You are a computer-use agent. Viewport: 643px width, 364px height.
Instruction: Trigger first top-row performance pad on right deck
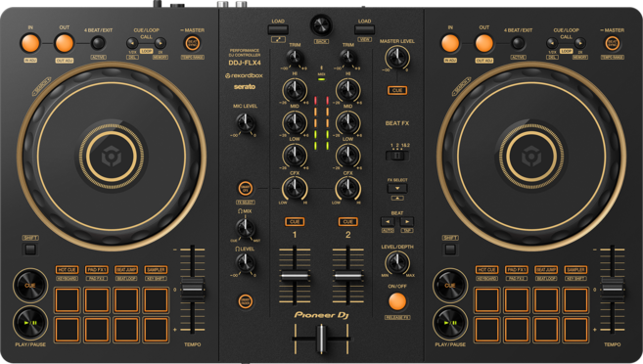click(x=487, y=300)
